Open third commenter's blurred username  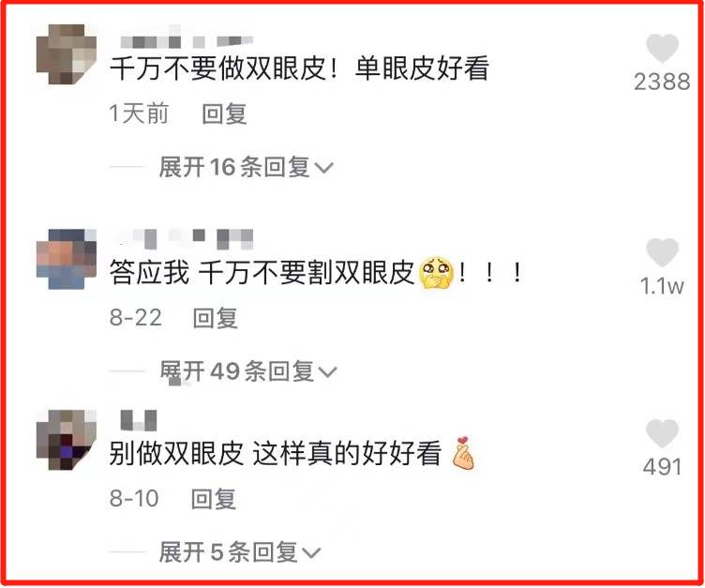pos(139,421)
